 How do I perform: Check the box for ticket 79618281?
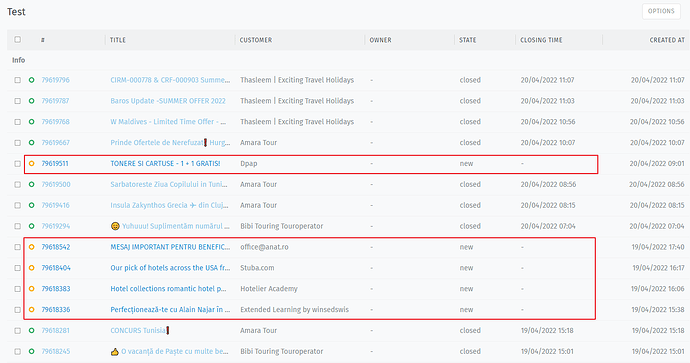click(18, 331)
